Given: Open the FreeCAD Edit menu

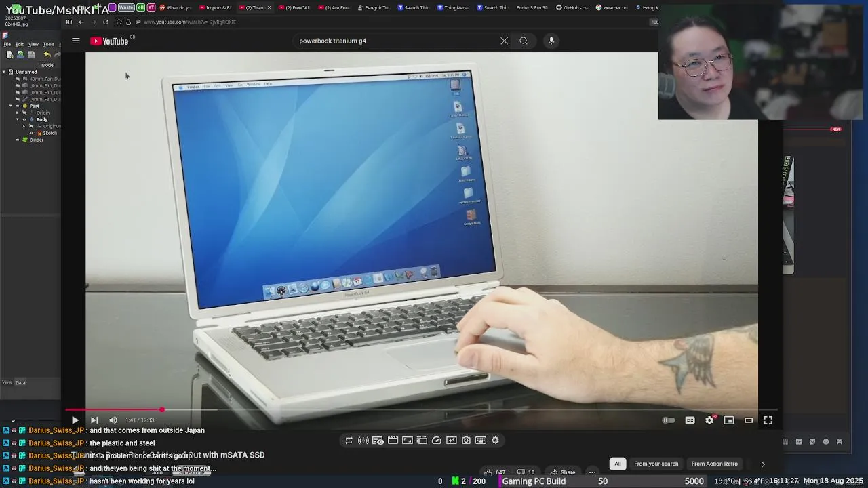Looking at the screenshot, I should (x=20, y=44).
